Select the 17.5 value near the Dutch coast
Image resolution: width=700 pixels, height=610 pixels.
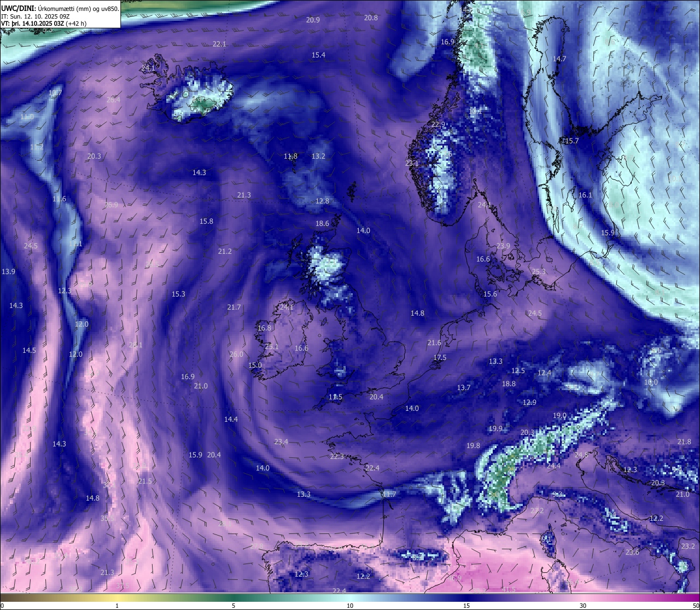click(440, 357)
